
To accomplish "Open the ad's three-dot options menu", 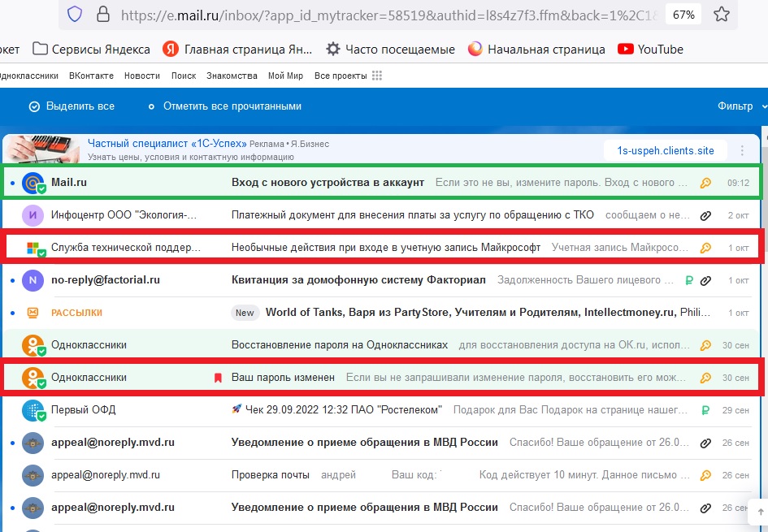I will tap(742, 151).
